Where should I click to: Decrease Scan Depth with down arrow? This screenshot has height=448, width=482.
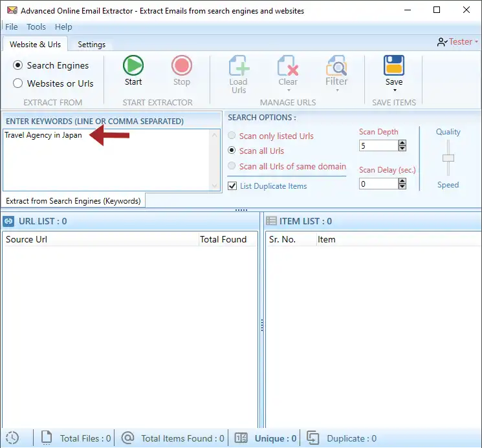point(402,148)
